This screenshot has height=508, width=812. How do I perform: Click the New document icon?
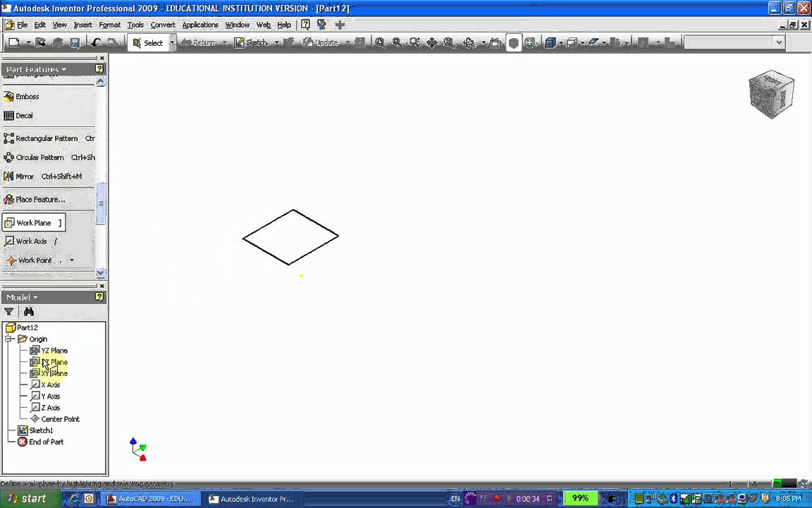[x=14, y=42]
